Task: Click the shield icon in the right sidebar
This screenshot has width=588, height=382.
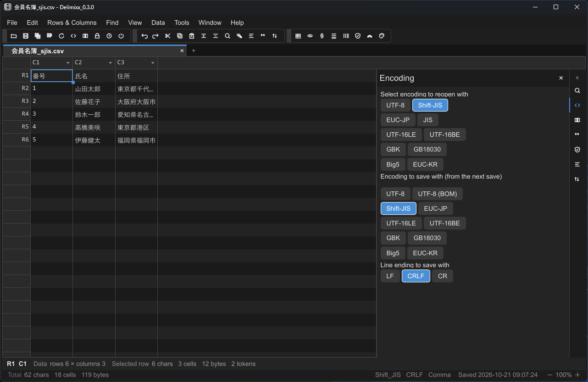Action: [577, 149]
